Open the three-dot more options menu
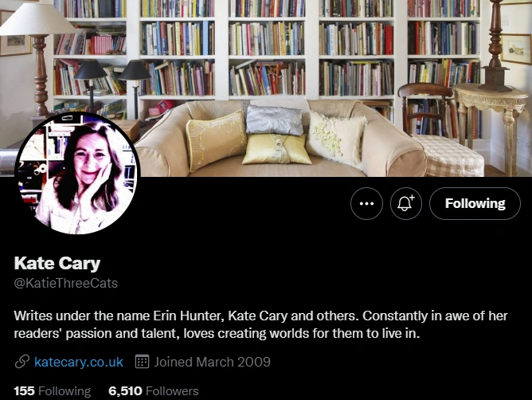Screen dimensions: 532x400 [366, 203]
